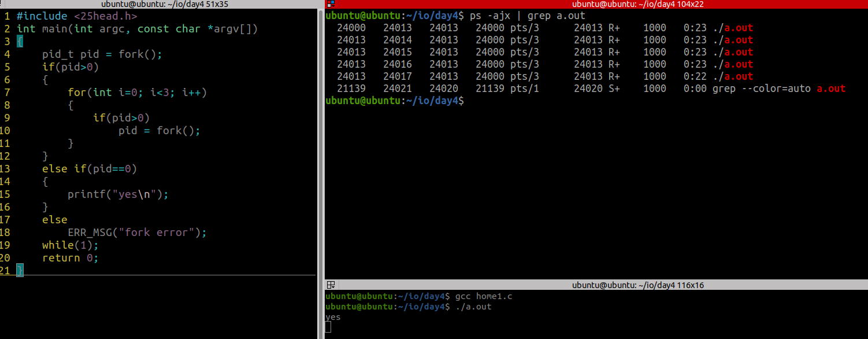Click "int main(int argc, const char *argv[])" line

click(137, 29)
